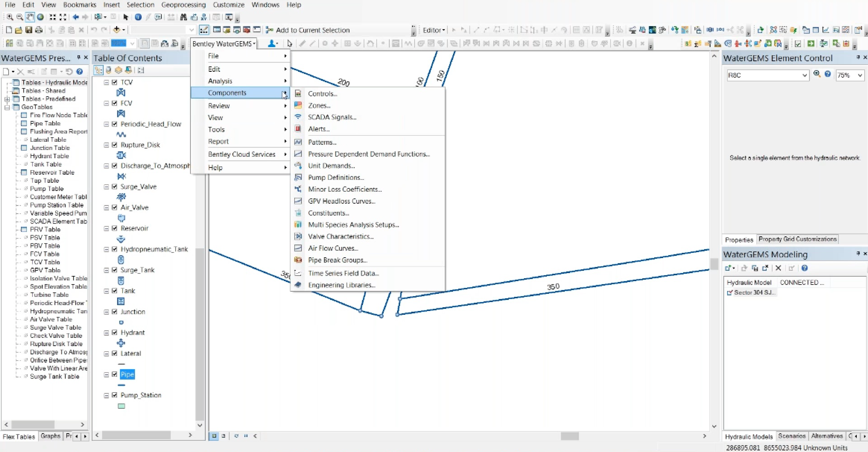868x452 pixels.
Task: Open the 75% zoom dropdown
Action: 860,75
